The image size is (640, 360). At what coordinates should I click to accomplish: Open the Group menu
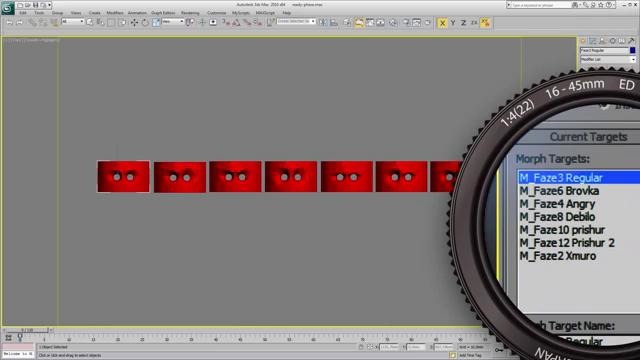click(x=57, y=13)
